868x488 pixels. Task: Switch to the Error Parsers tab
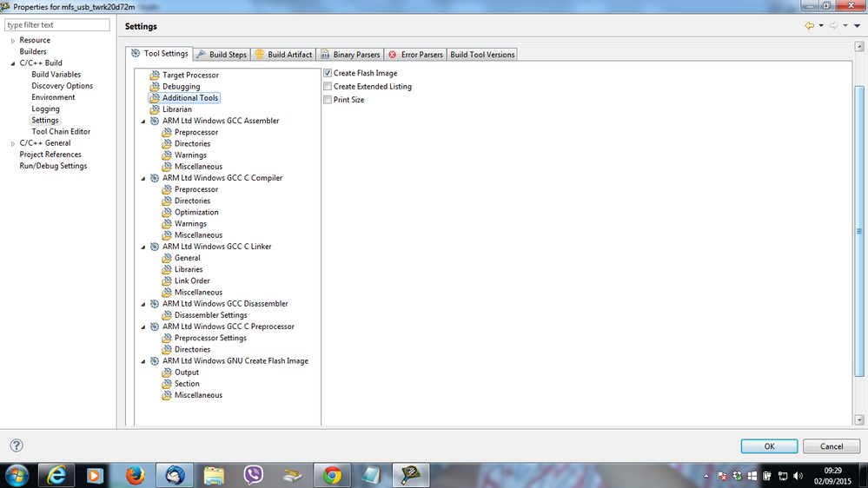[415, 54]
